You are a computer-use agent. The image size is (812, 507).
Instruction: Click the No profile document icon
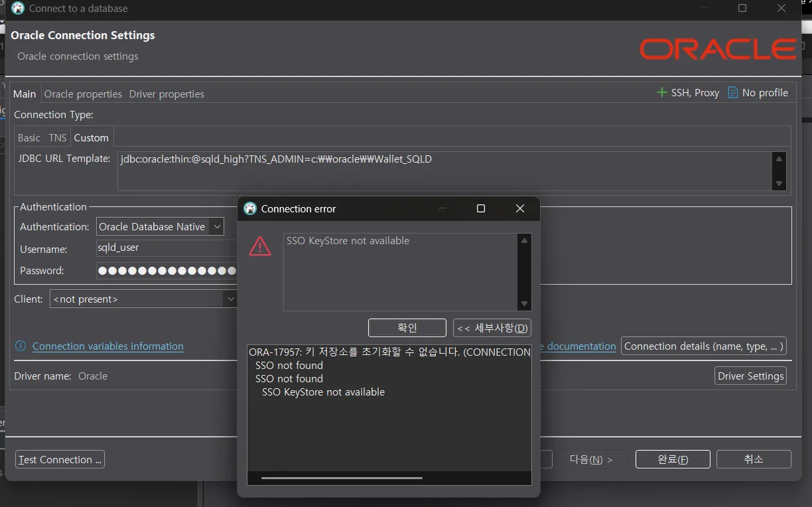click(x=733, y=93)
